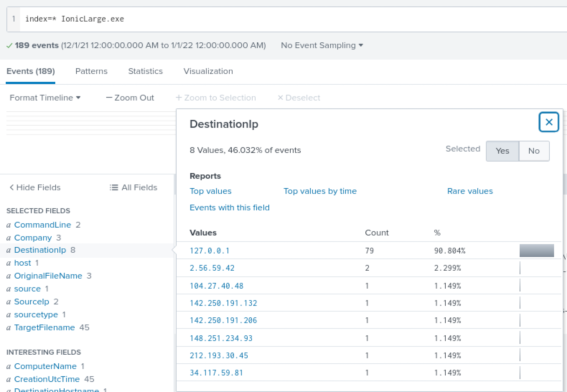Switch to the Statistics tab
This screenshot has width=567, height=392.
[145, 71]
